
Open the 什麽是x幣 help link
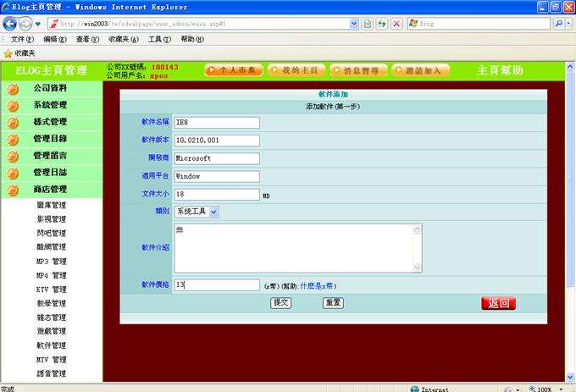(x=318, y=286)
